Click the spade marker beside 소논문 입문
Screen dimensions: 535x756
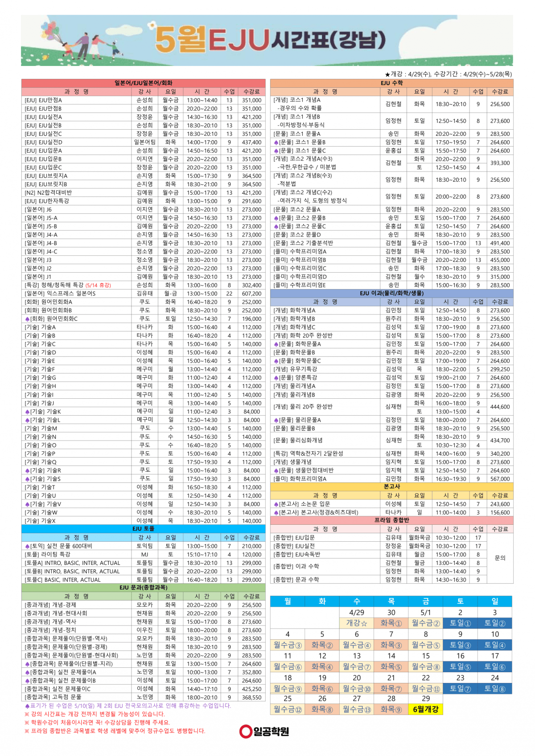[276, 504]
